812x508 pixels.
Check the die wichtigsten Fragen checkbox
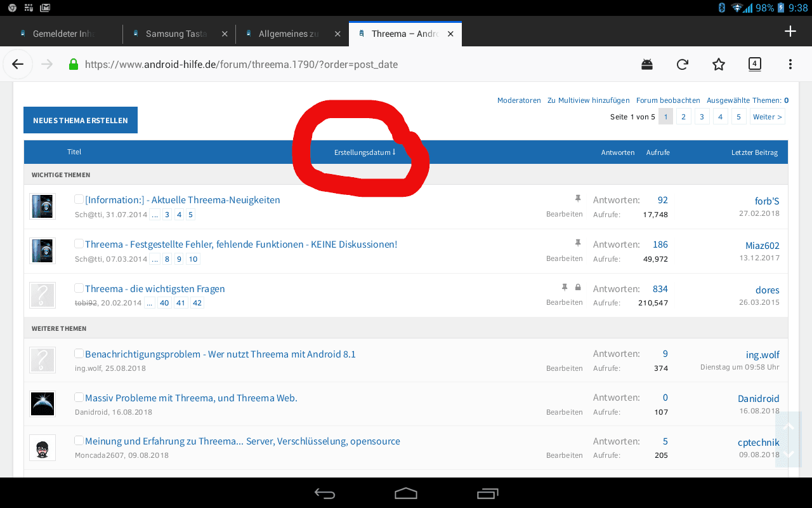click(x=79, y=288)
